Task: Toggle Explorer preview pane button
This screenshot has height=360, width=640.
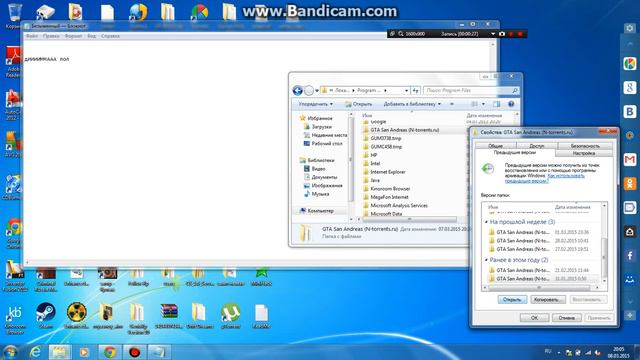Action: pyautogui.click(x=496, y=104)
